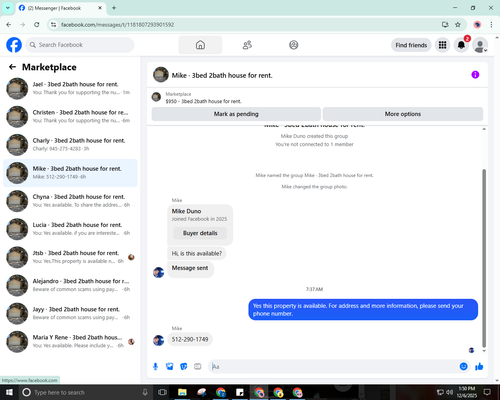Open the tab search dropdown

pos(8,8)
